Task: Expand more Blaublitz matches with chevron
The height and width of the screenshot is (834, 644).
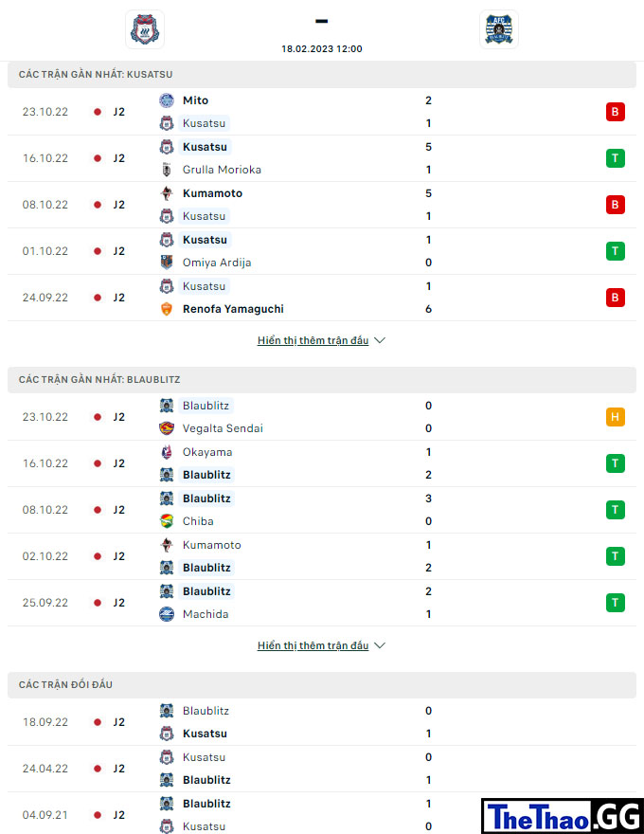Action: tap(380, 645)
